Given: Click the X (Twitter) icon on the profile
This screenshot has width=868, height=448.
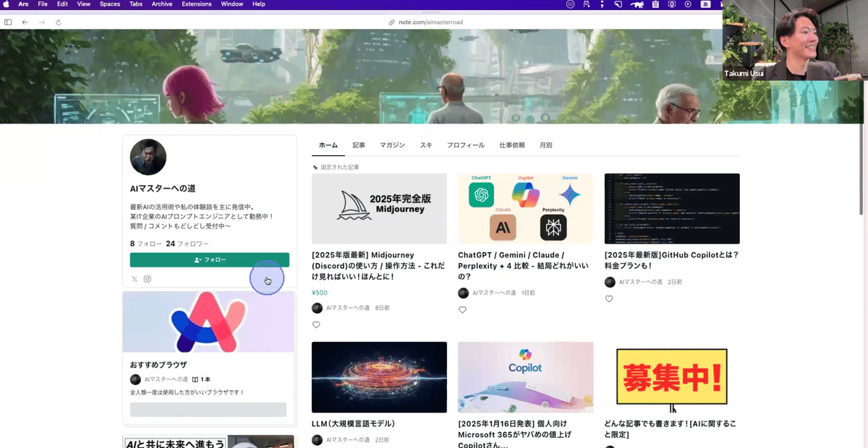Looking at the screenshot, I should 134,279.
